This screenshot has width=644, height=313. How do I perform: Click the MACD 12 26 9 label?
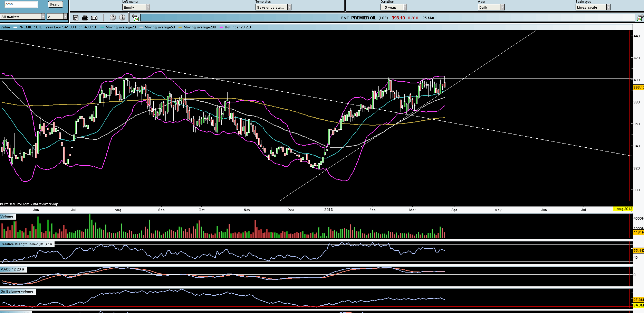coord(12,269)
